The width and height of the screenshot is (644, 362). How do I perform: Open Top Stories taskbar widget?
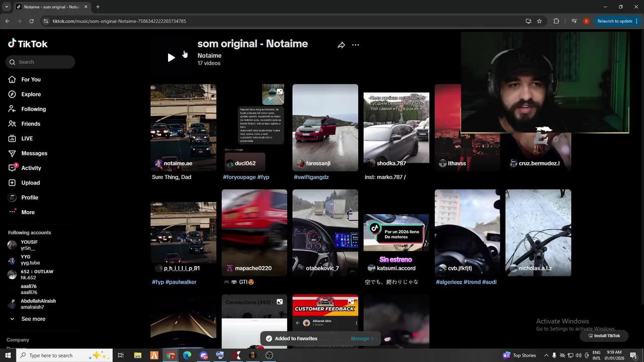click(520, 355)
